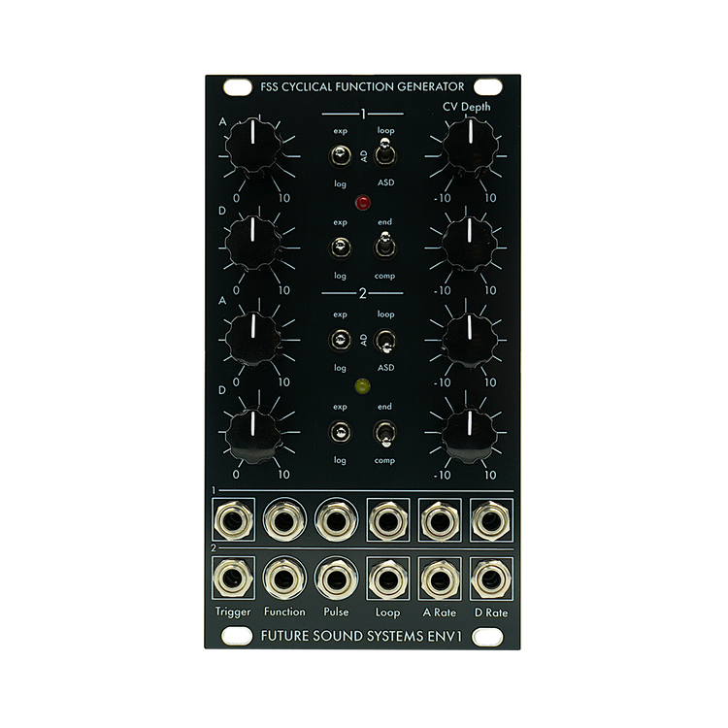The height and width of the screenshot is (728, 728).
Task: Click row 1 D Rate jack
Action: 491,520
